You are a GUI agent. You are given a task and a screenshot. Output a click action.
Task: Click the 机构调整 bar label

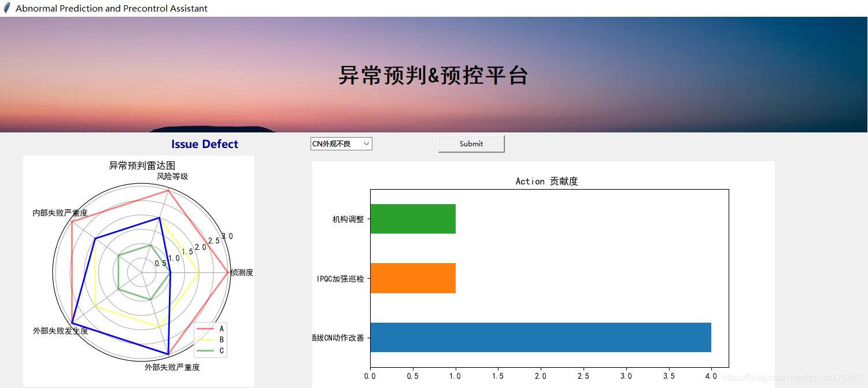pyautogui.click(x=348, y=219)
